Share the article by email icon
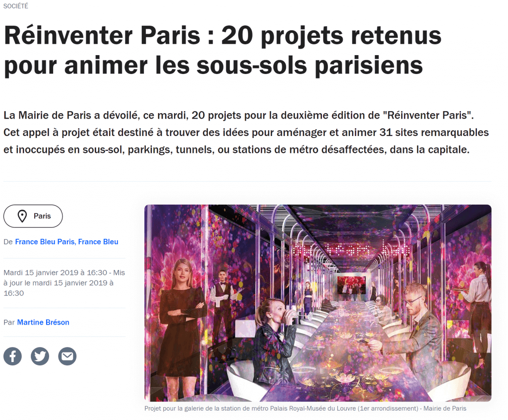The width and height of the screenshot is (508, 420). [67, 356]
